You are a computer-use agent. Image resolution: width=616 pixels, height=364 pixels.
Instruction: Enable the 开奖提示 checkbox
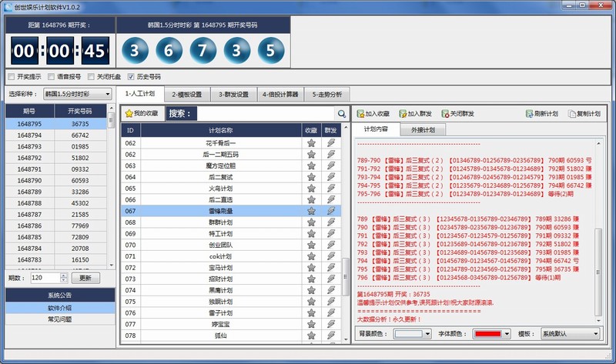(11, 77)
